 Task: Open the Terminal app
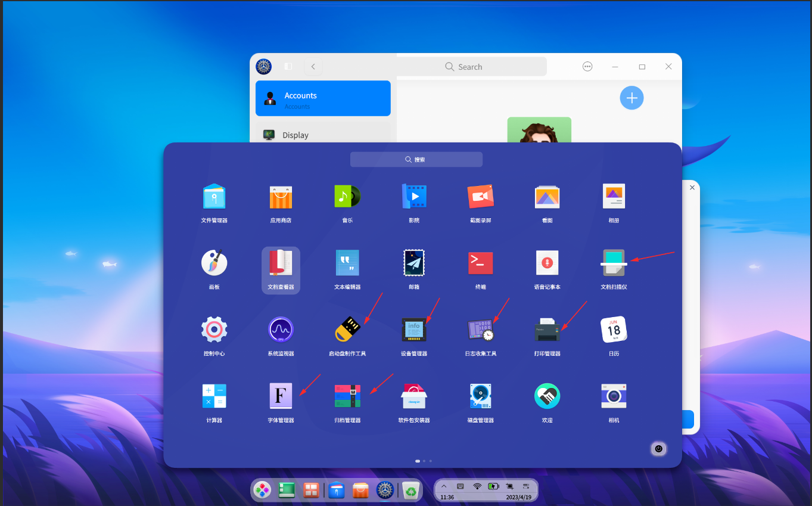pos(480,263)
